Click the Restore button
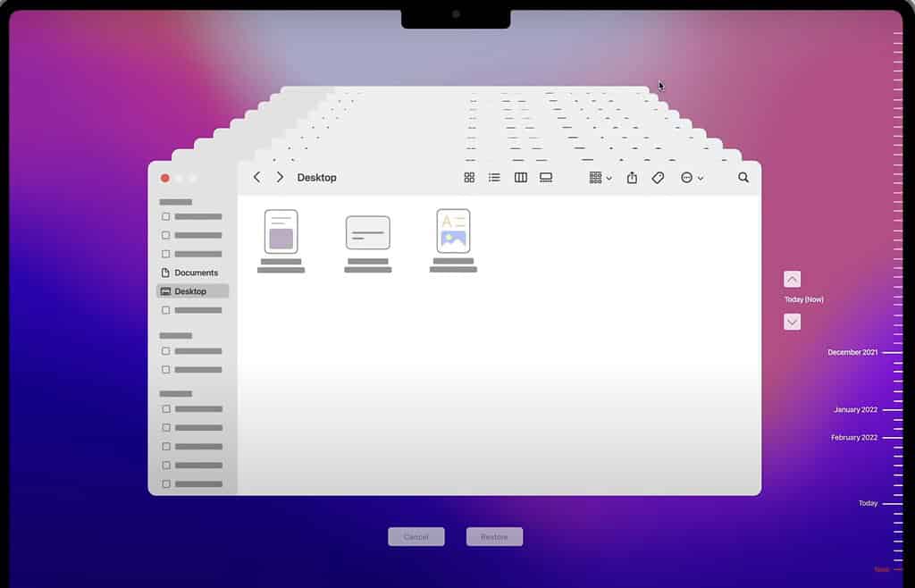Screen dimensions: 915x588 (x=494, y=537)
